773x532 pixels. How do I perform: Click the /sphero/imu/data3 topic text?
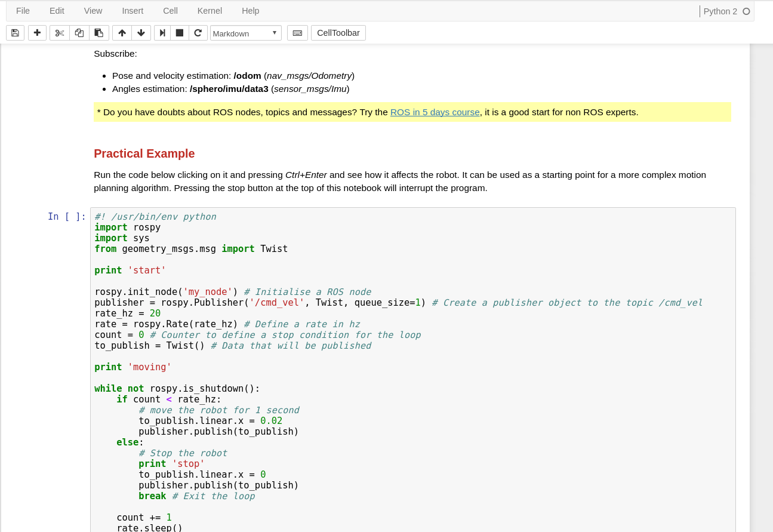click(x=229, y=89)
